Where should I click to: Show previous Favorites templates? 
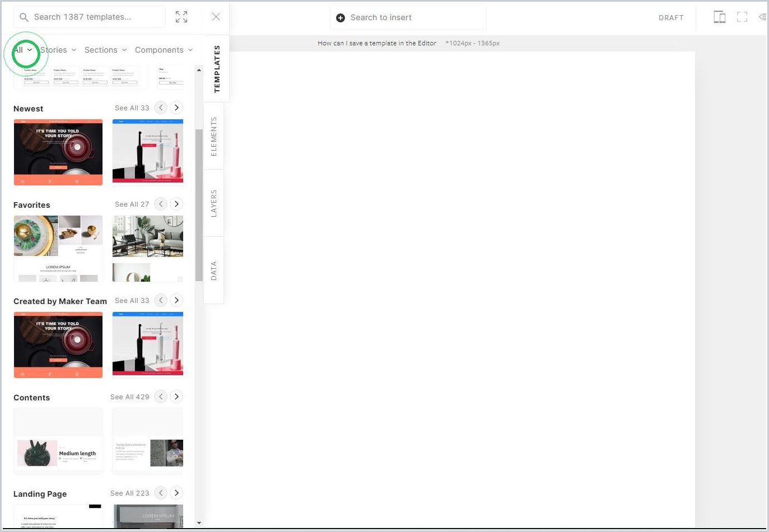161,204
